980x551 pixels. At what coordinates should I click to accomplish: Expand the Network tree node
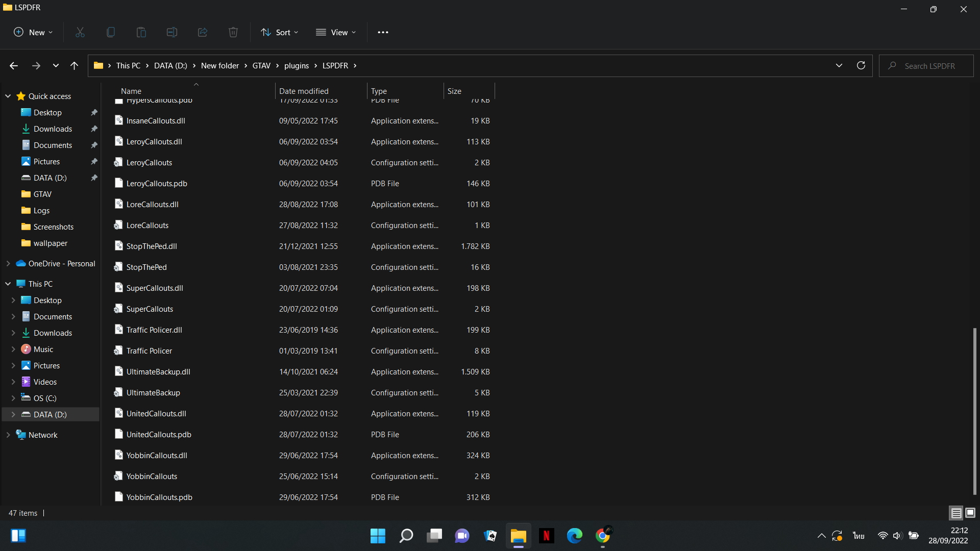8,435
